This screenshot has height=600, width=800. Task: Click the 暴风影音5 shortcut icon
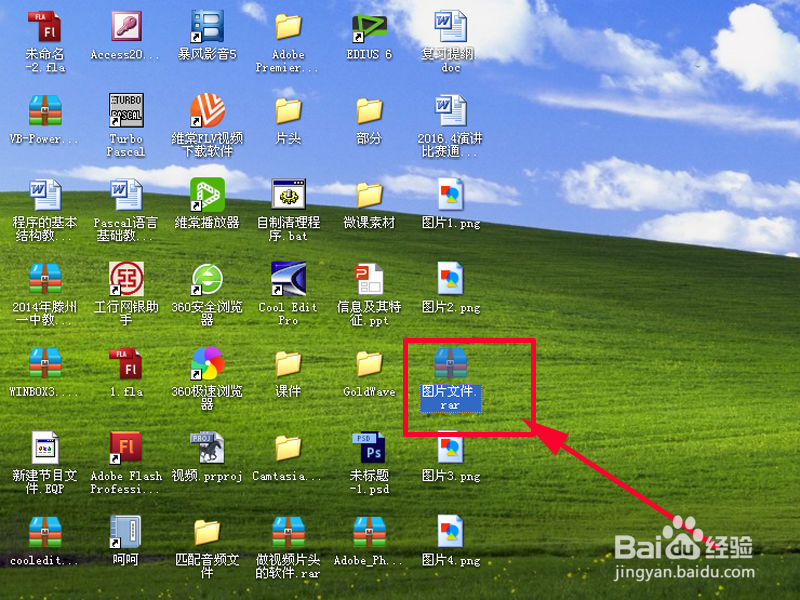(x=207, y=27)
